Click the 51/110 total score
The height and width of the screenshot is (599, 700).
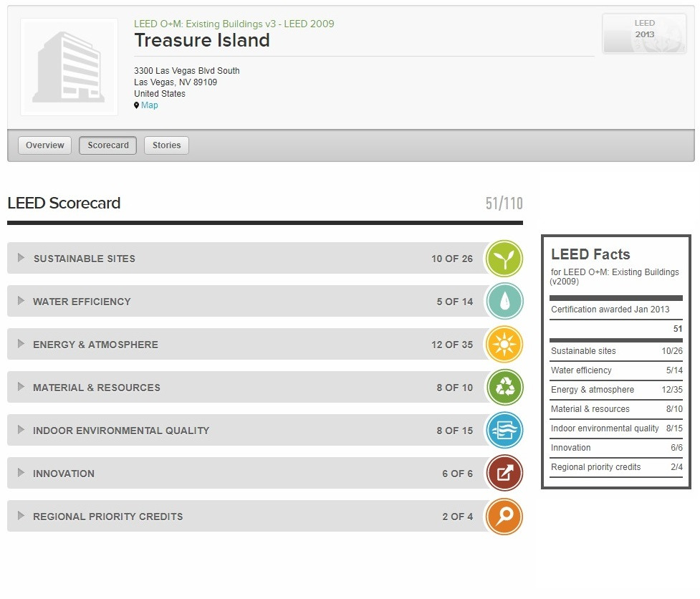point(504,203)
